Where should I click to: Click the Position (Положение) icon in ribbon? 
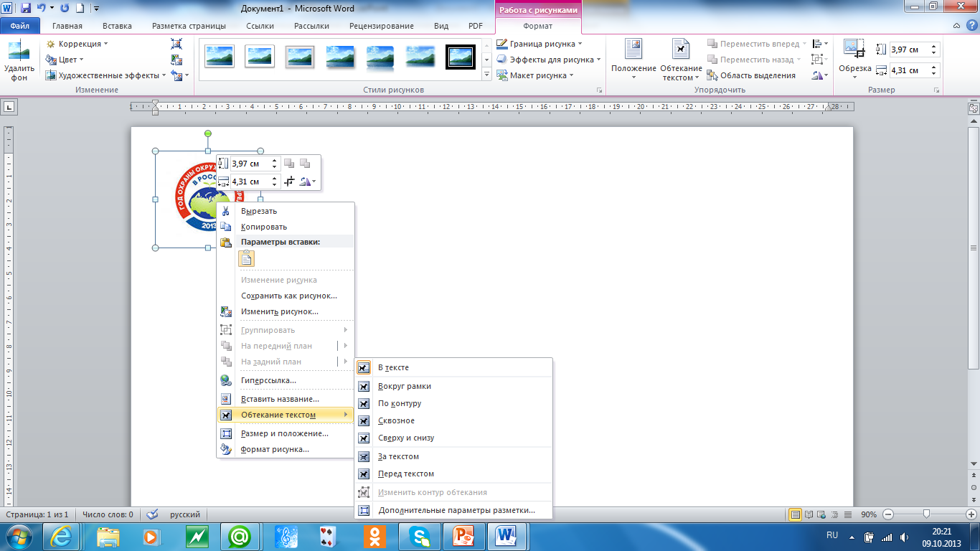(633, 50)
